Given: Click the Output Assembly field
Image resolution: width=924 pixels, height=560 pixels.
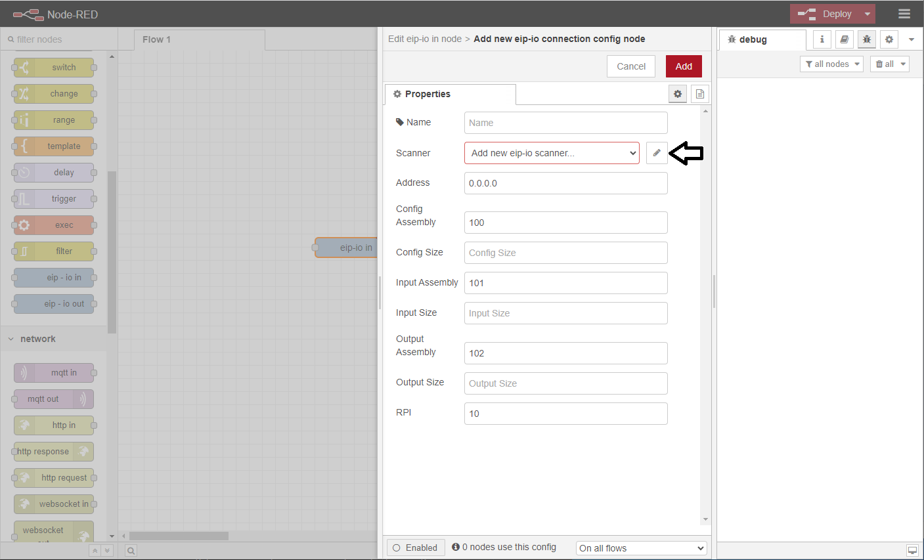Looking at the screenshot, I should point(566,353).
